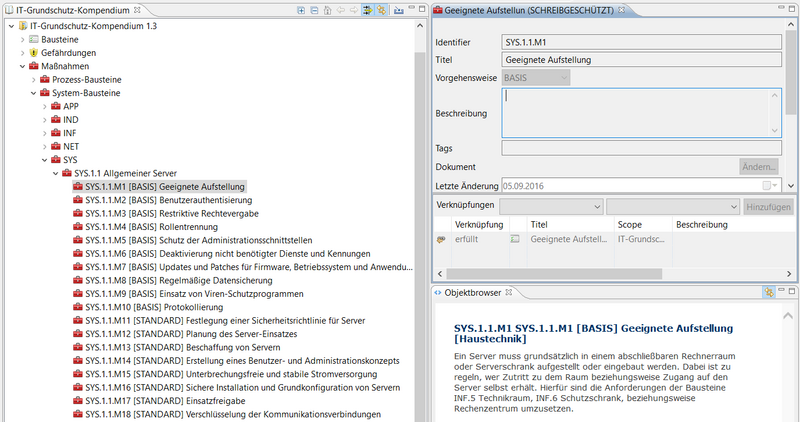Switch to the IT-Grundschutz-Kompendium view tab
Image resolution: width=800 pixels, height=422 pixels.
coord(73,10)
